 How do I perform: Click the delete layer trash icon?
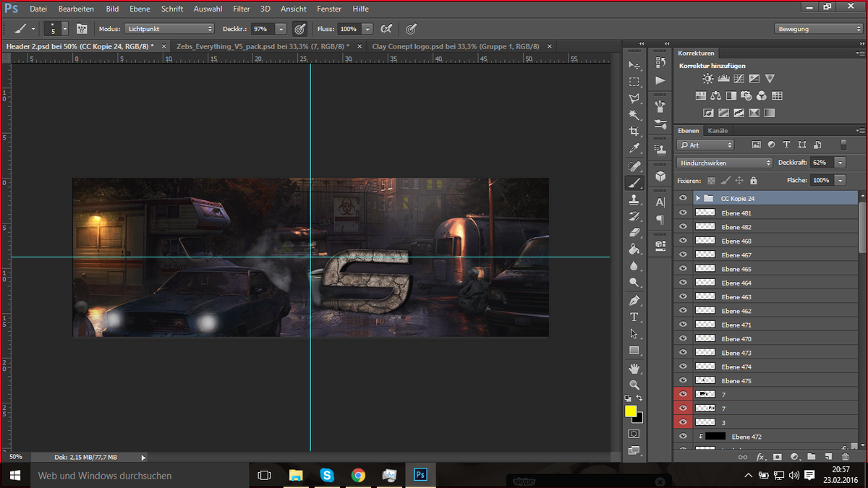(x=846, y=457)
